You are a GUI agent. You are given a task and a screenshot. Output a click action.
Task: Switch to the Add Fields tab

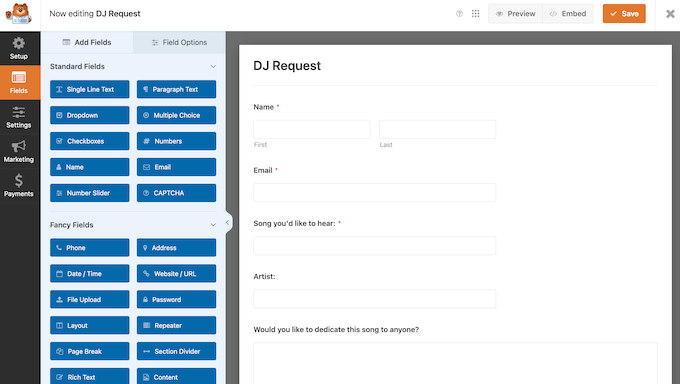[x=87, y=42]
